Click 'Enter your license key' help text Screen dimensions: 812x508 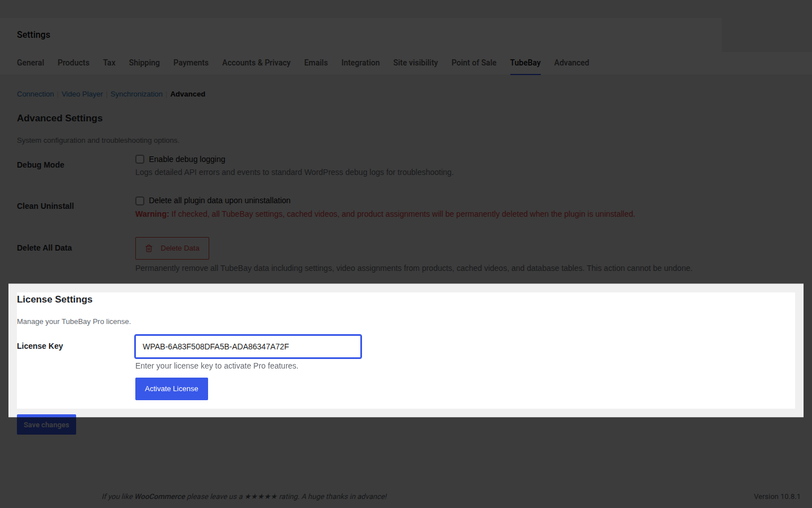pos(217,366)
